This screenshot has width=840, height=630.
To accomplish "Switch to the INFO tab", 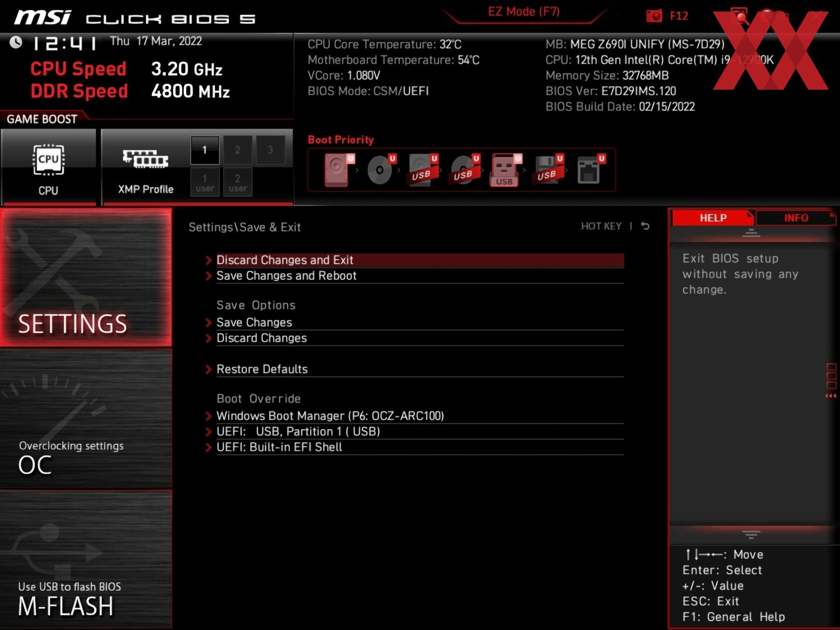I will pos(796,218).
